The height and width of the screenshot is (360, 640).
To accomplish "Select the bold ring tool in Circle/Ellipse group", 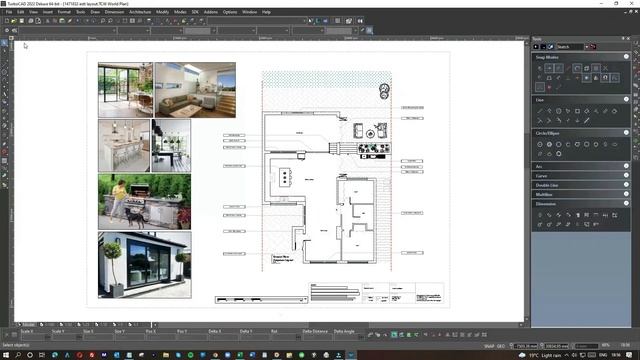I will (558, 154).
